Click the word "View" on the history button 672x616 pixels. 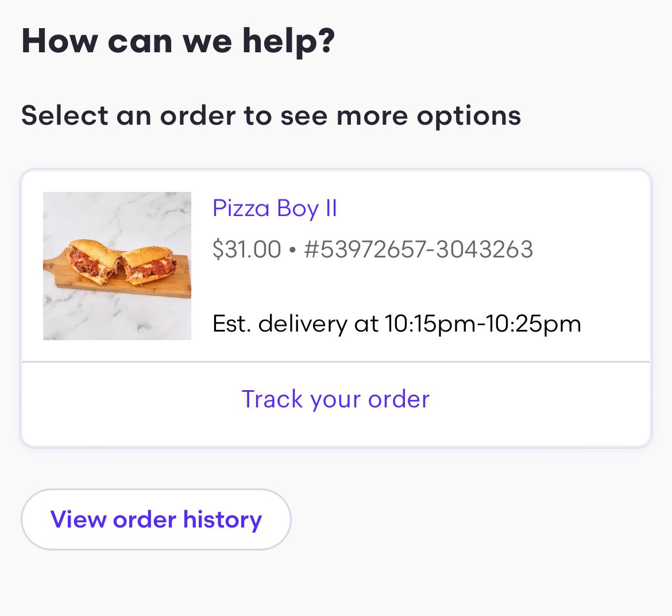pyautogui.click(x=78, y=519)
